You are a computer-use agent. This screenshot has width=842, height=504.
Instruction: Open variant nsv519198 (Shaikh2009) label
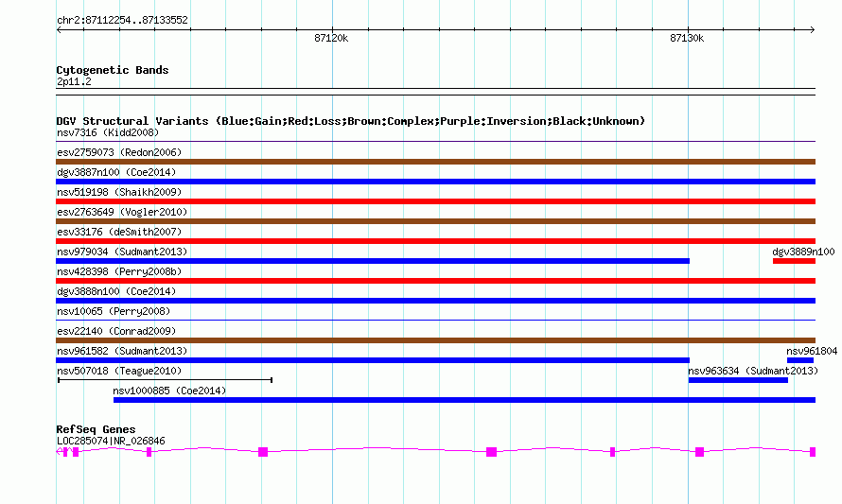[119, 192]
